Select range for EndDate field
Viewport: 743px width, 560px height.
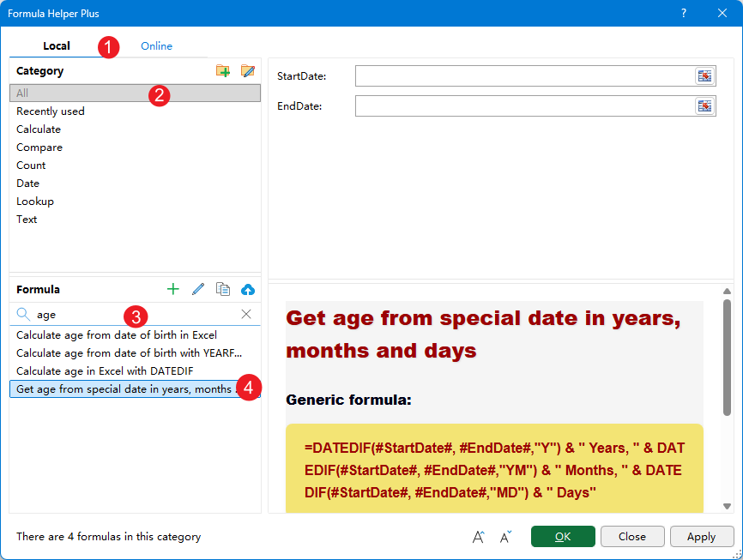pos(704,106)
